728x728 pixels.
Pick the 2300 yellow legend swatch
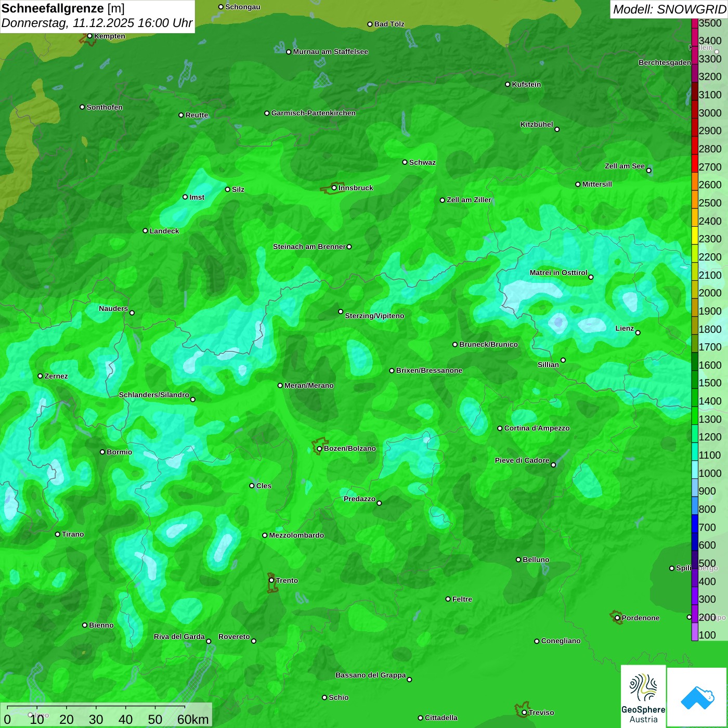695,236
